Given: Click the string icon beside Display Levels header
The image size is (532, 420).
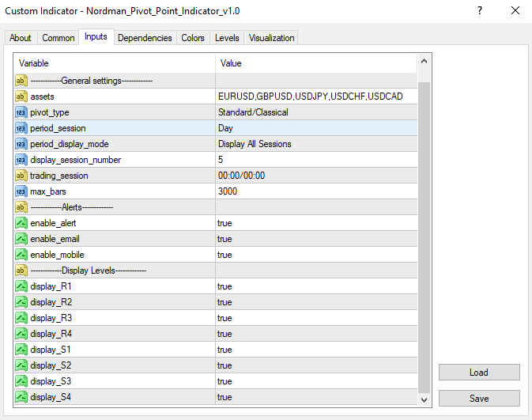Looking at the screenshot, I should click(x=21, y=271).
